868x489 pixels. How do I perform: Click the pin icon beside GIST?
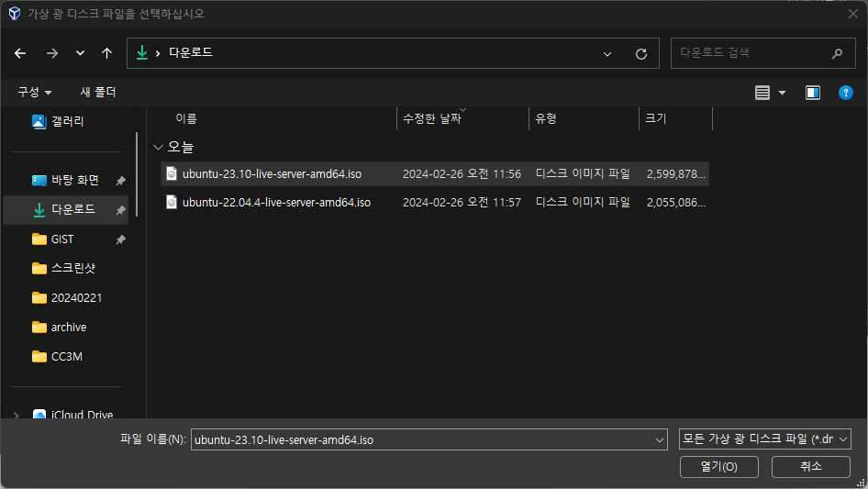tap(121, 239)
